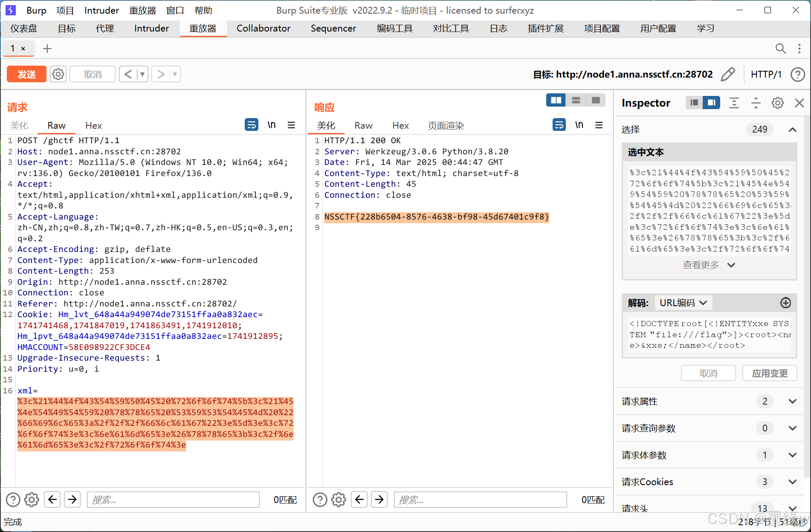
Task: Click the NSSCTF flag text in response
Action: click(x=437, y=217)
